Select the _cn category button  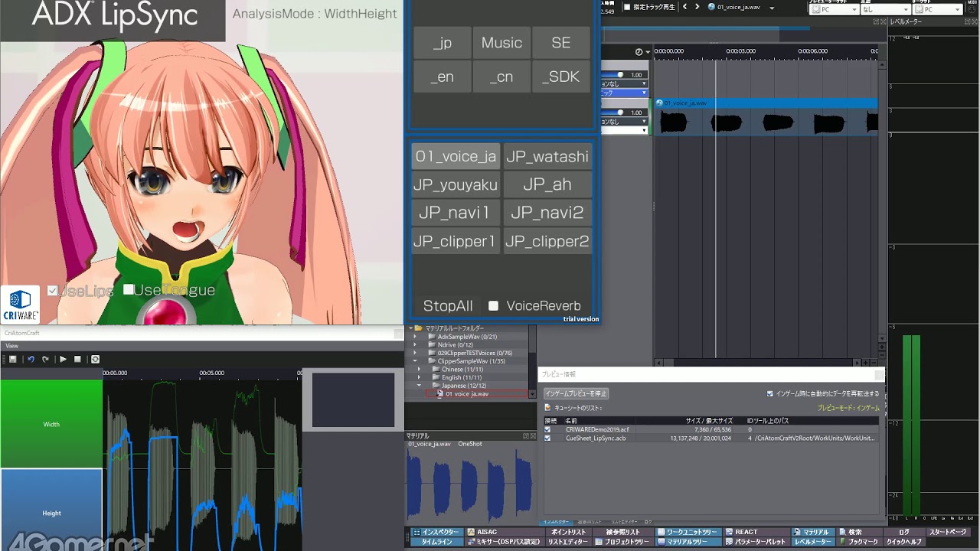(x=501, y=77)
